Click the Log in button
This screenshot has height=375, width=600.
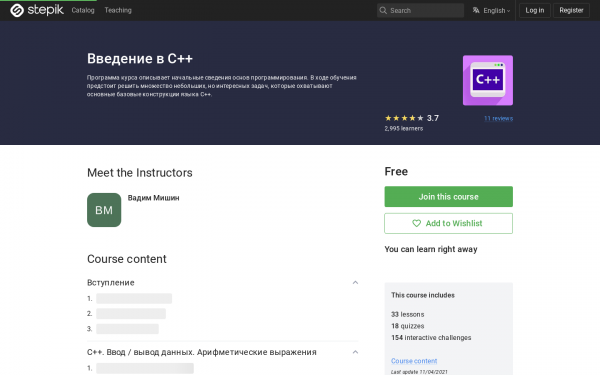click(x=535, y=10)
